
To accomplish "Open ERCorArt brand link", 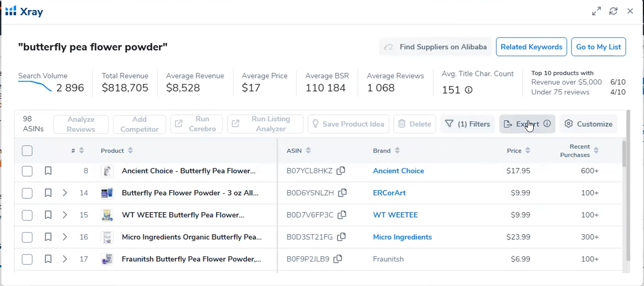I will tap(389, 193).
